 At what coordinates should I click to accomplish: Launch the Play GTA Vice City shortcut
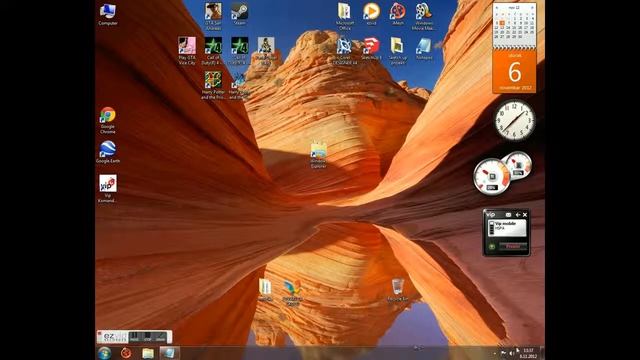187,51
